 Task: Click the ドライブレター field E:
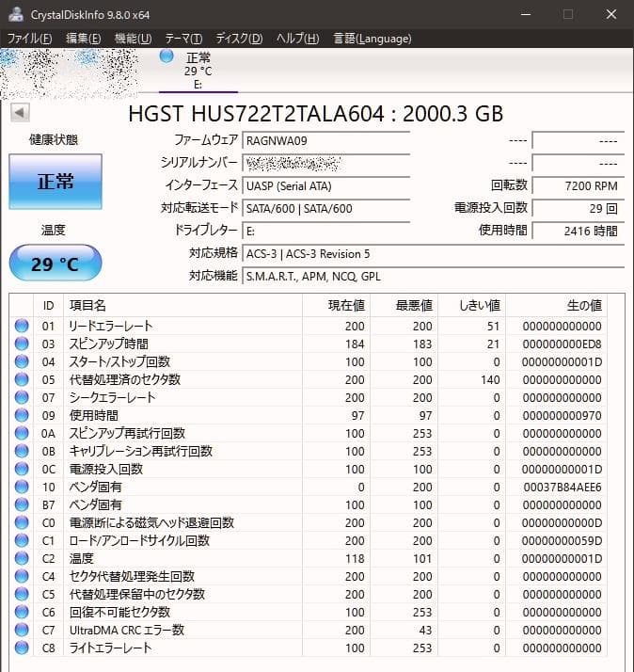pos(326,232)
